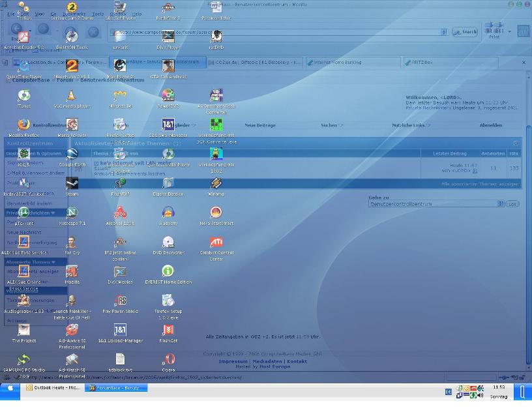Select the DVD Decrypter desktop icon
The image size is (532, 414).
168,245
